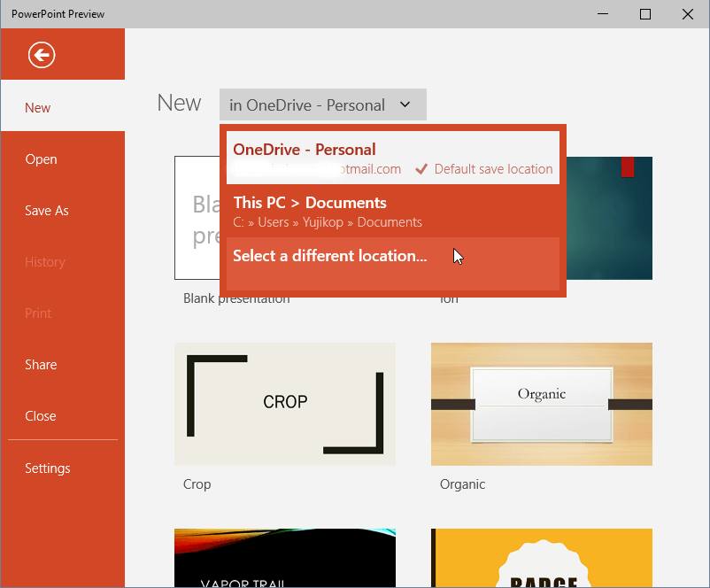Click the 'Organic' template label
Viewport: 710px width, 588px height.
[462, 484]
